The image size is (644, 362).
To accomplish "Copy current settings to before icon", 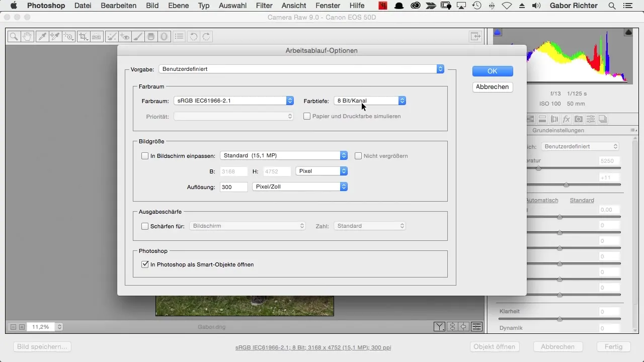I will (464, 327).
